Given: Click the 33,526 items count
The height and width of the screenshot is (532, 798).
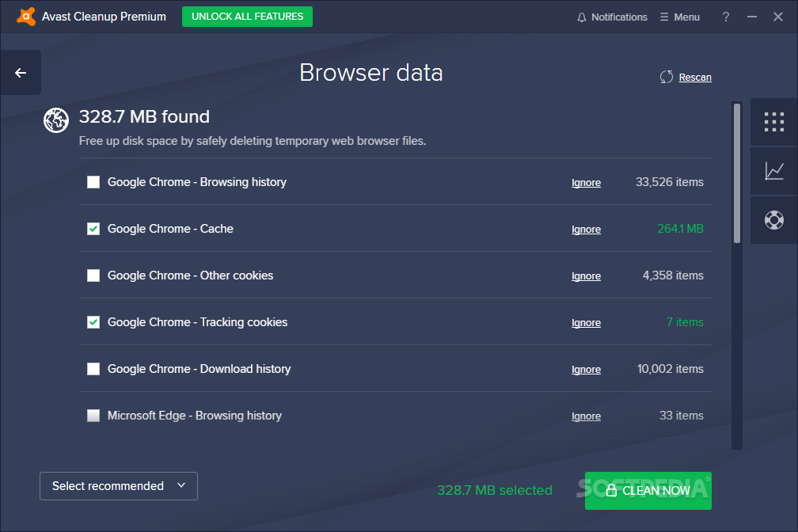Looking at the screenshot, I should coord(669,182).
